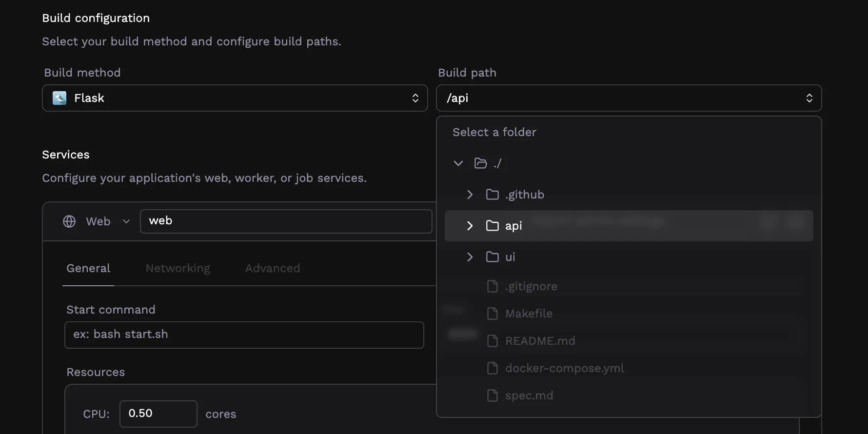Open the Build method dropdown showing Flask
This screenshot has height=434, width=868.
click(x=235, y=98)
